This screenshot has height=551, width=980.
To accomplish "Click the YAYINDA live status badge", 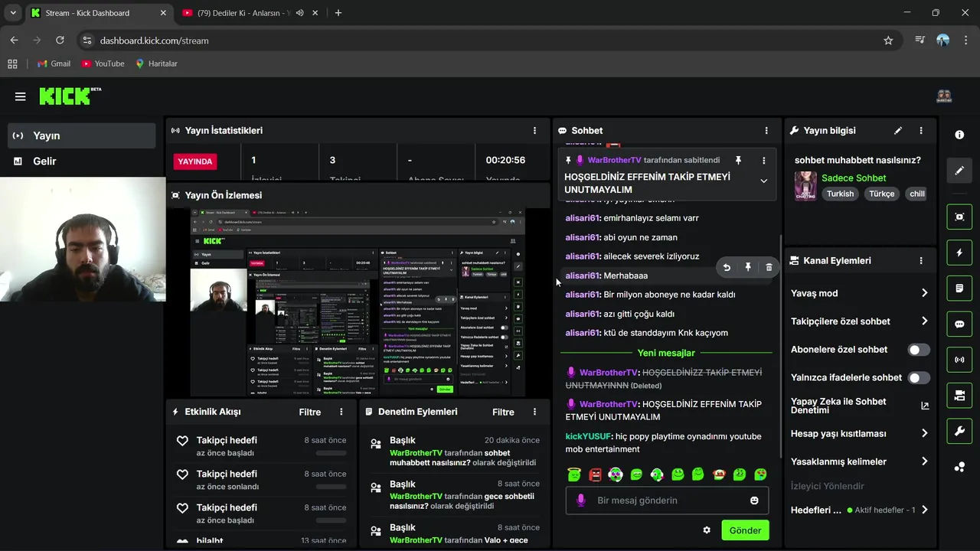I will [x=195, y=161].
